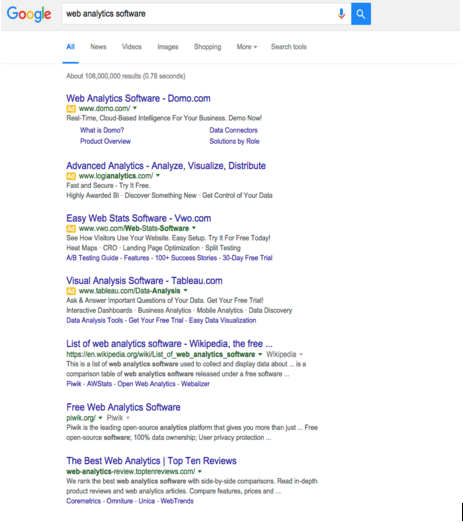
Task: Open the Data Connectors sitelink
Action: point(234,130)
